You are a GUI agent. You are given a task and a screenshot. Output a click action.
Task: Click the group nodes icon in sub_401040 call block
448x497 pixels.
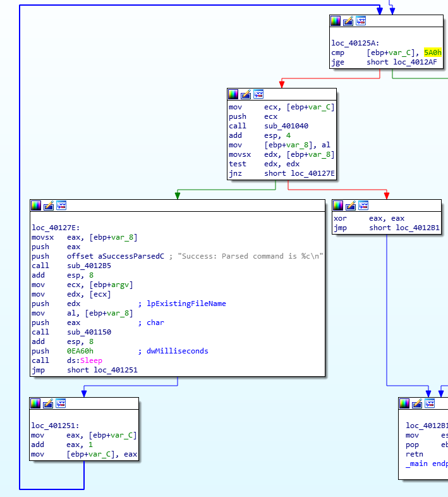[x=258, y=94]
